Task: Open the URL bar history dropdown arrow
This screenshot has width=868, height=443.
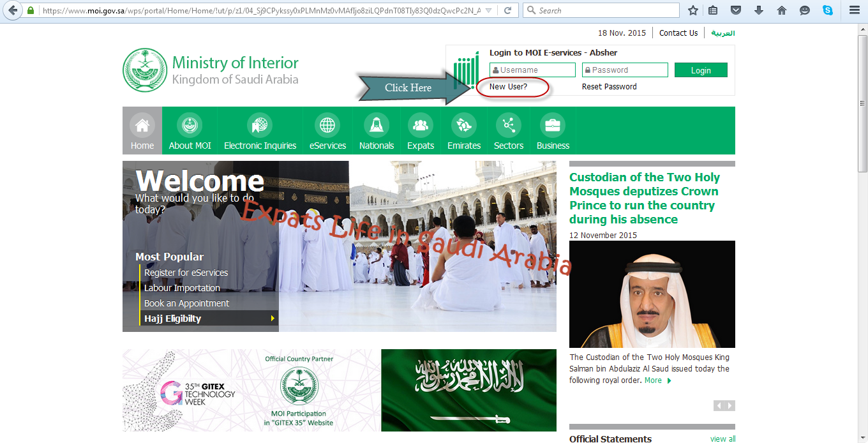Action: (x=488, y=10)
